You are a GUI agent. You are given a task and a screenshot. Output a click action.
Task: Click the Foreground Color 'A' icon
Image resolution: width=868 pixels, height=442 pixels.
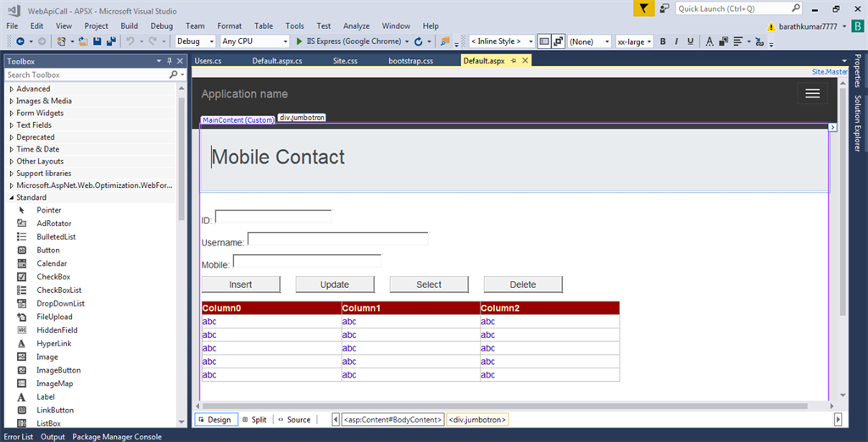pos(709,41)
